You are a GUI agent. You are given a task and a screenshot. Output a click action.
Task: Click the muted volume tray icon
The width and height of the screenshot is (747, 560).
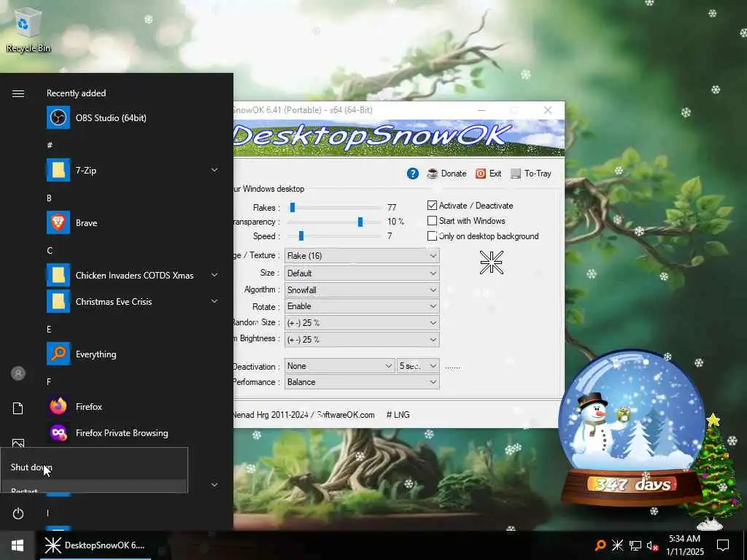pos(652,545)
